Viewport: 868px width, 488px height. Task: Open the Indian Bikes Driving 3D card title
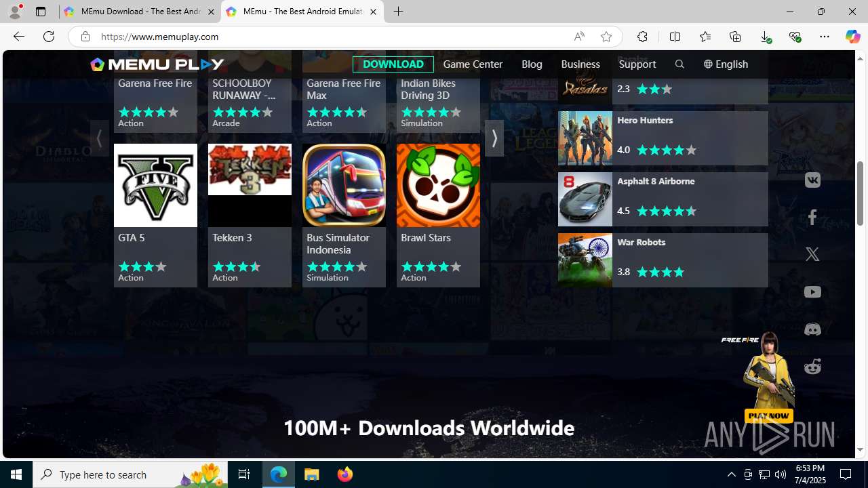click(x=428, y=89)
